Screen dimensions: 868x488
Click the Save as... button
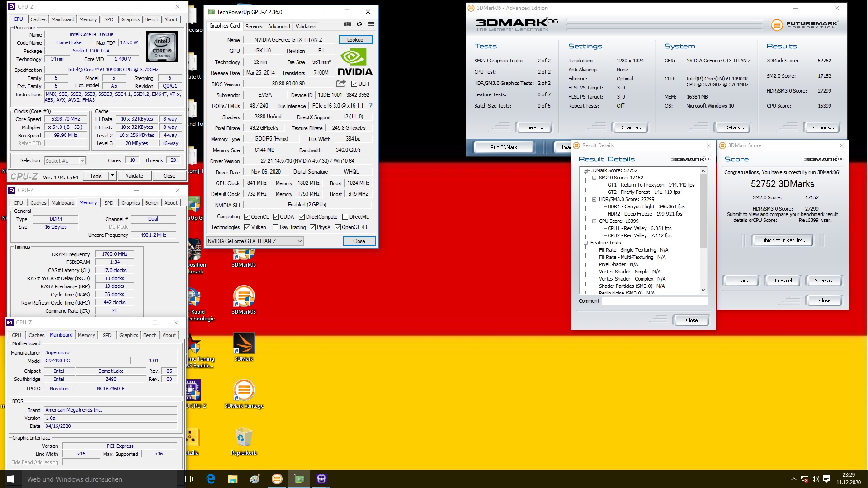825,281
